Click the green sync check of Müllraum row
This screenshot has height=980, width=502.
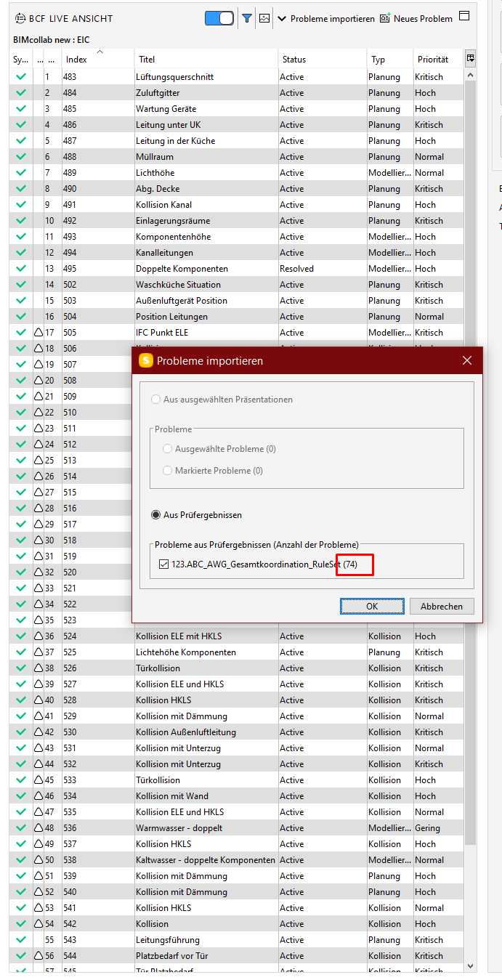tap(21, 156)
